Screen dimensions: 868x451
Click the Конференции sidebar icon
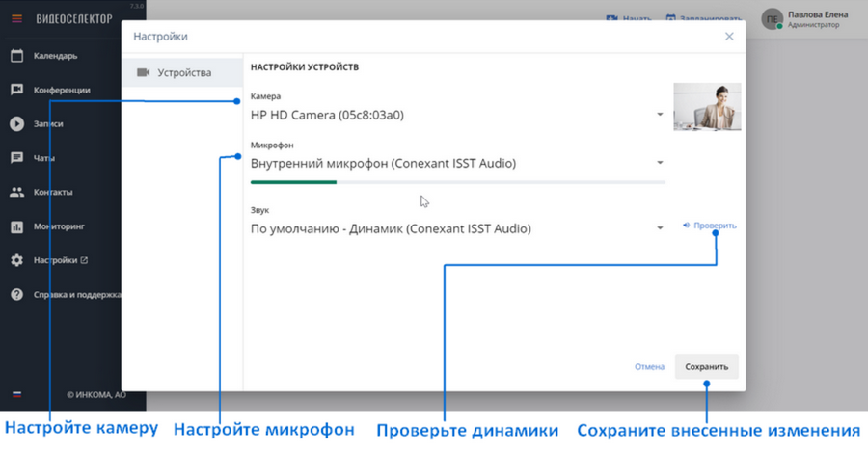pos(16,90)
